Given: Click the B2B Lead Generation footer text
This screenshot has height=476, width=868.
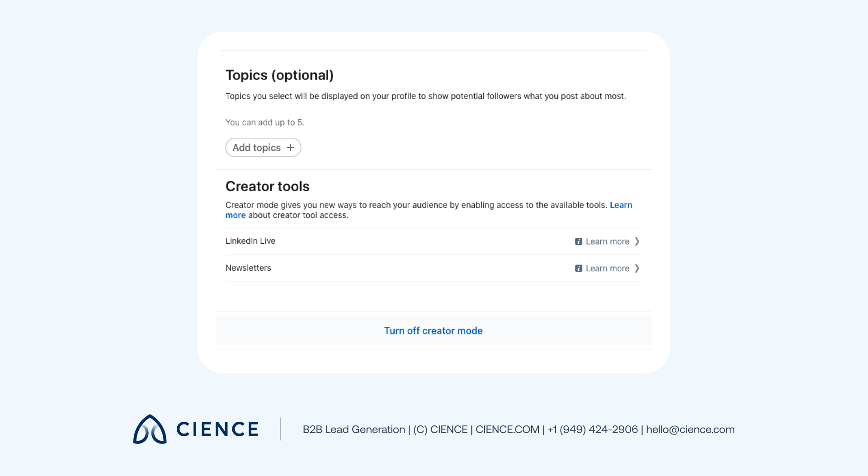Looking at the screenshot, I should 354,429.
